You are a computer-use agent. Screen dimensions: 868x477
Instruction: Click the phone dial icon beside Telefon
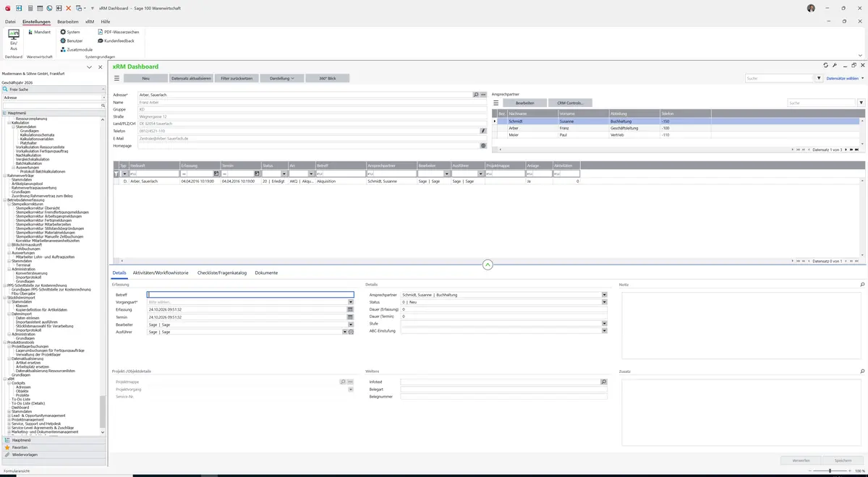coord(483,131)
